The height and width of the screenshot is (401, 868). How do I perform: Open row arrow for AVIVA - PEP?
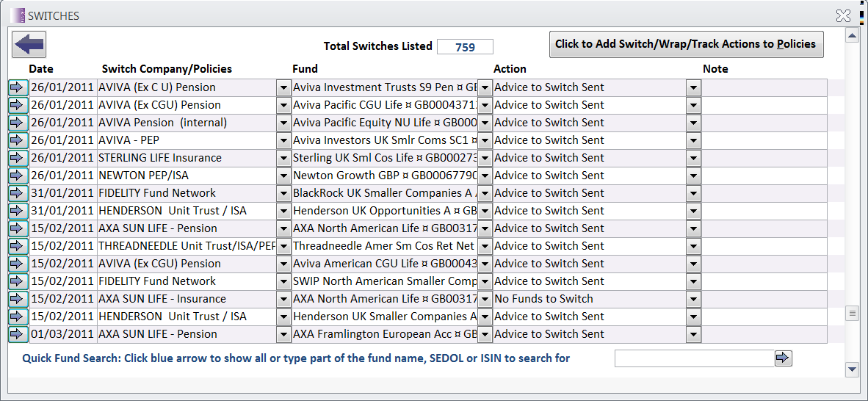[18, 141]
